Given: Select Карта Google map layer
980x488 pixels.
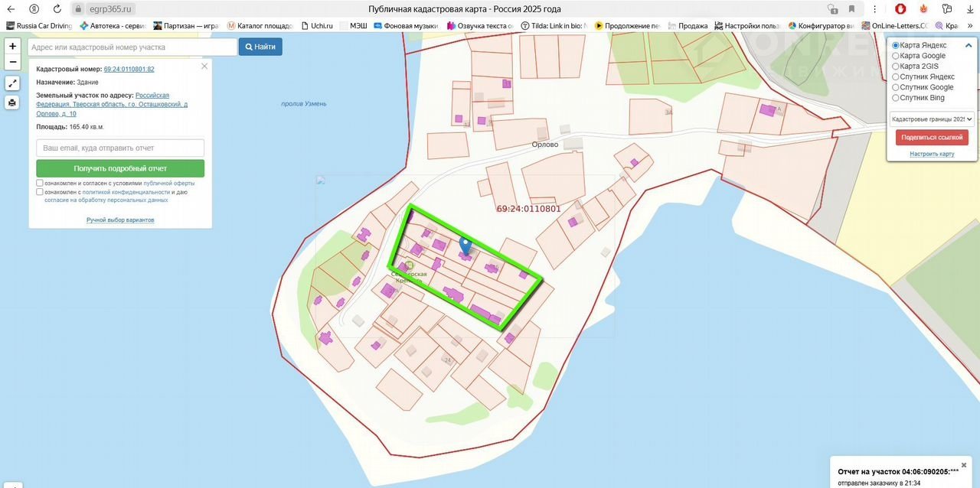Looking at the screenshot, I should coord(896,56).
